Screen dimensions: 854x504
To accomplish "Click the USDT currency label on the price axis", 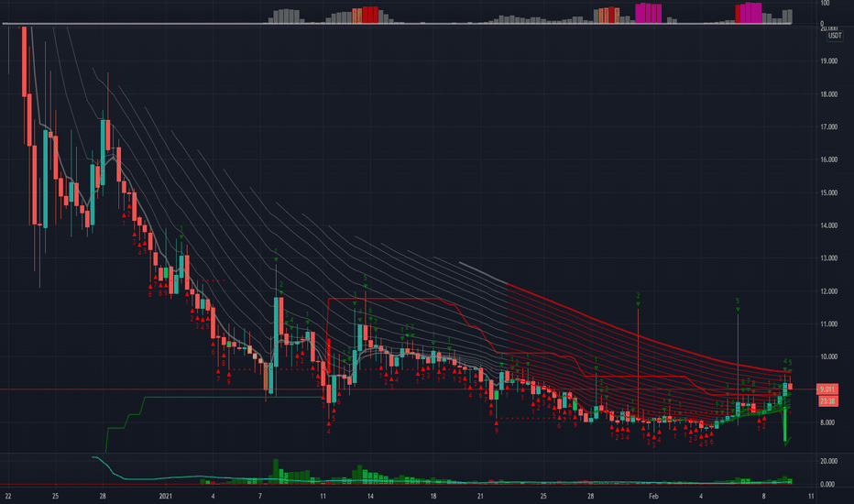I will click(835, 36).
